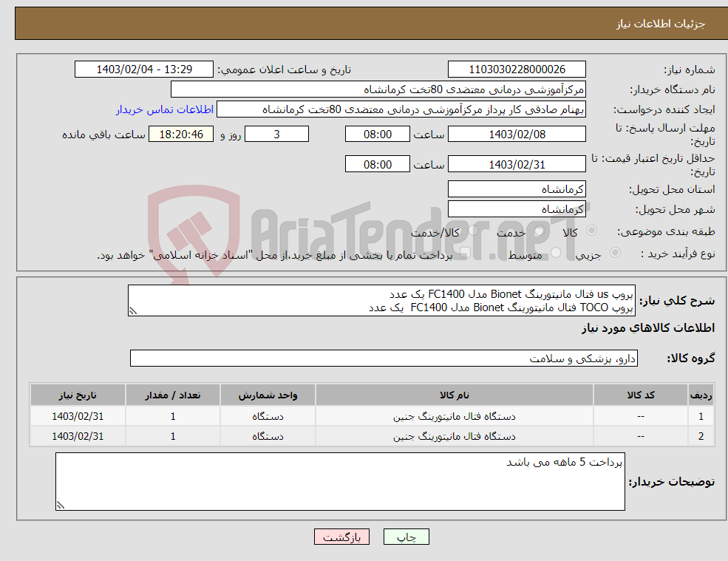Screen dimensions: 728x561
Task: Click the resize handle of description text area
Action: click(x=133, y=311)
